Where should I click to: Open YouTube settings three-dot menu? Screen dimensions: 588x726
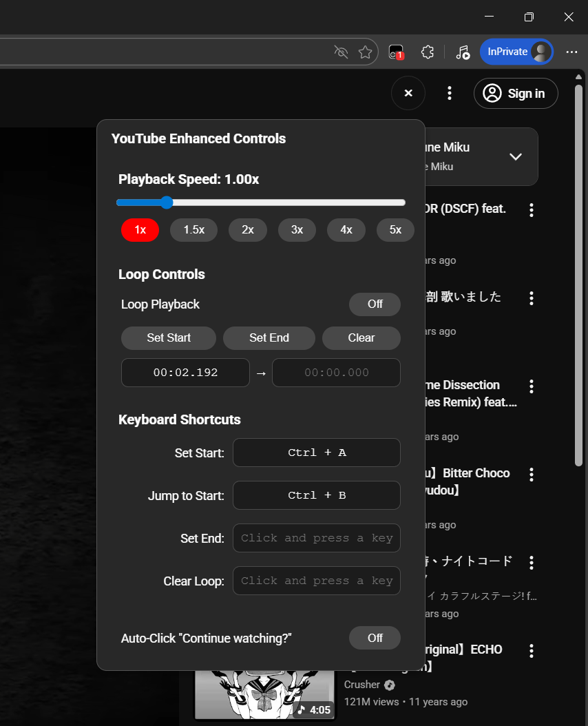click(x=449, y=93)
